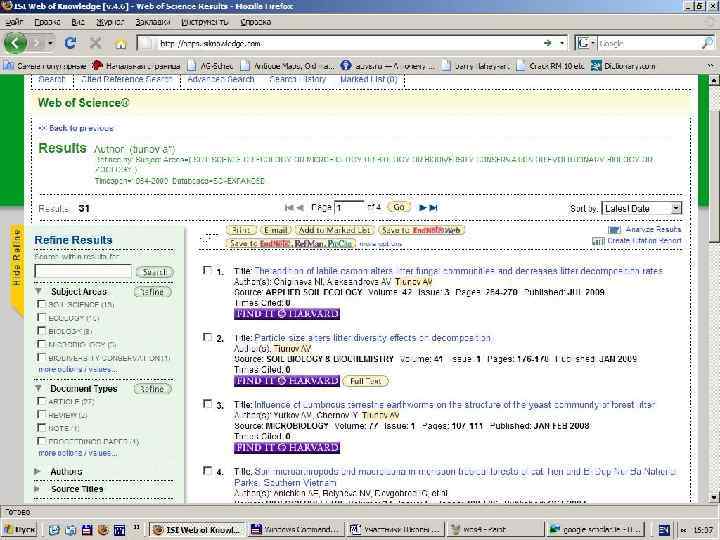Jump to the first results page icon
The image size is (720, 540).
point(289,208)
